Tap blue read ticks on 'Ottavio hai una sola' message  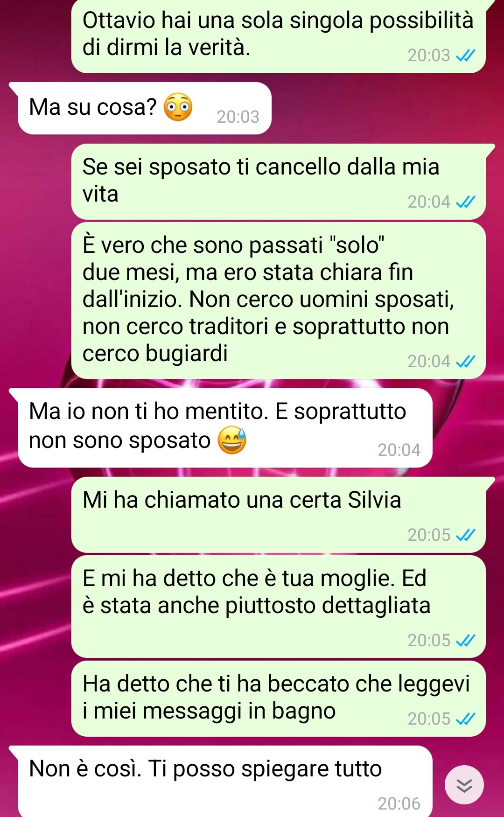point(465,56)
